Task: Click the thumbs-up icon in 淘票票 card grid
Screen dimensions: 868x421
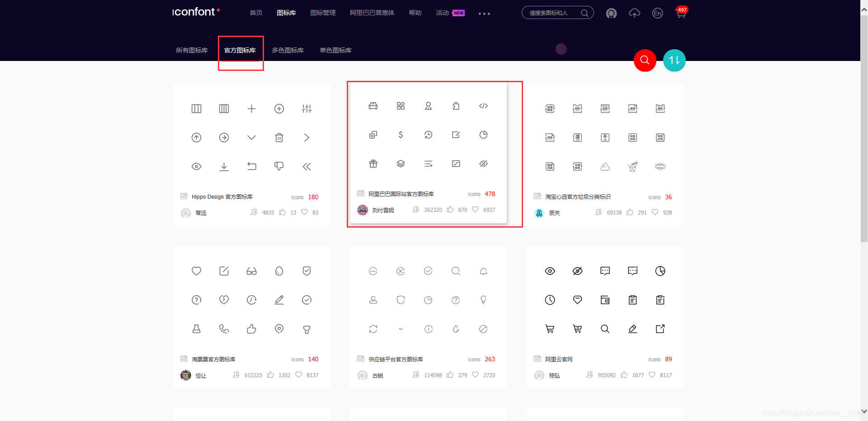Action: tap(251, 329)
